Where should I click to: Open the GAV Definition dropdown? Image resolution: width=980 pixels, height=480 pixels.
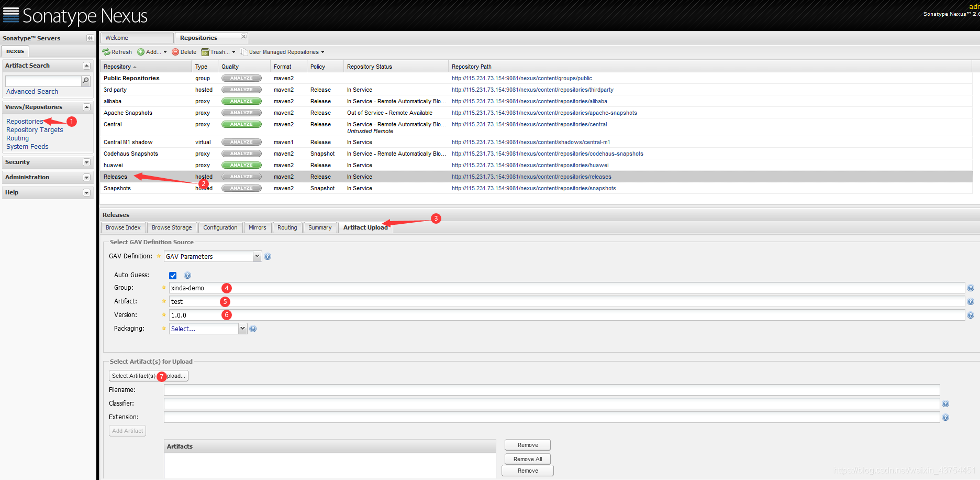pyautogui.click(x=257, y=256)
